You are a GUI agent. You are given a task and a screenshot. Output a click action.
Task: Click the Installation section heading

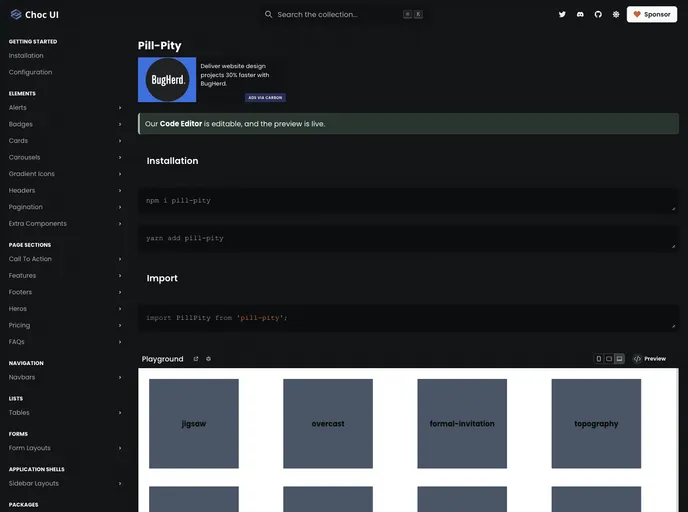tap(172, 161)
